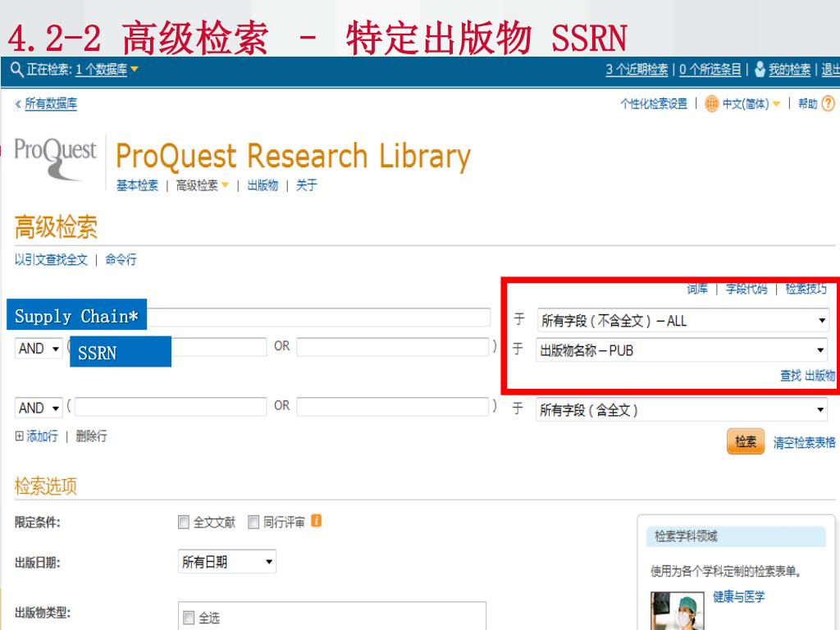Go back to '所有数据库'
This screenshot has width=840, height=630.
[x=50, y=103]
